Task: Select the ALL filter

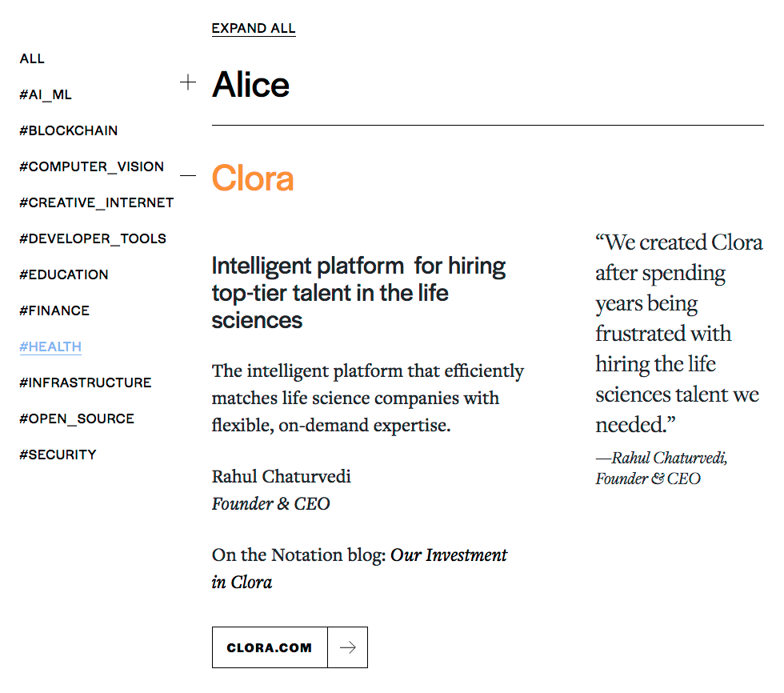Action: click(x=33, y=59)
